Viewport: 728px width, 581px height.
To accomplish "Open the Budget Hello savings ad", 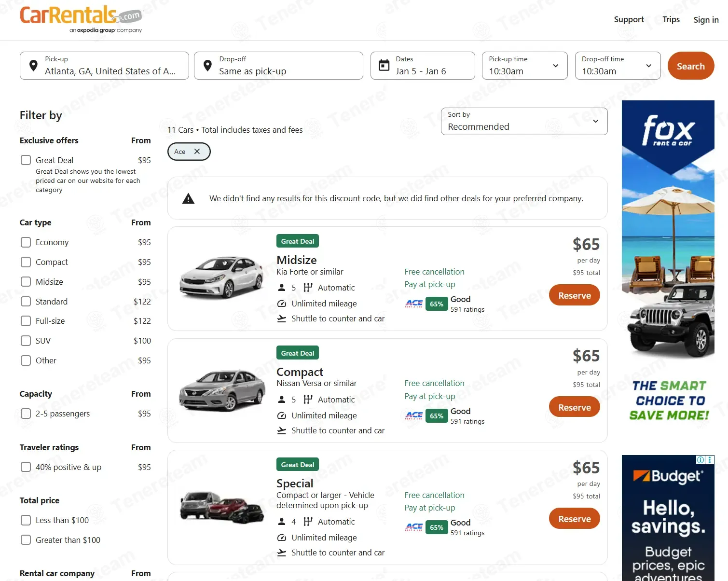I will click(x=668, y=518).
